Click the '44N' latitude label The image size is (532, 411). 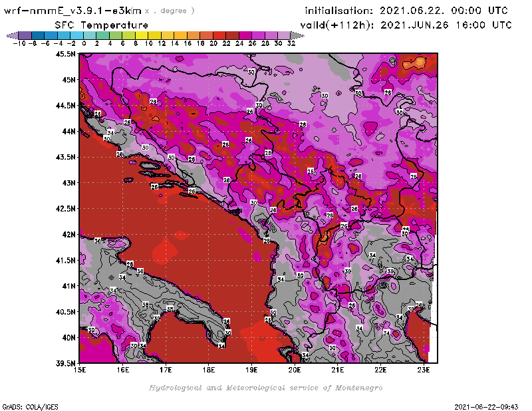pyautogui.click(x=68, y=131)
